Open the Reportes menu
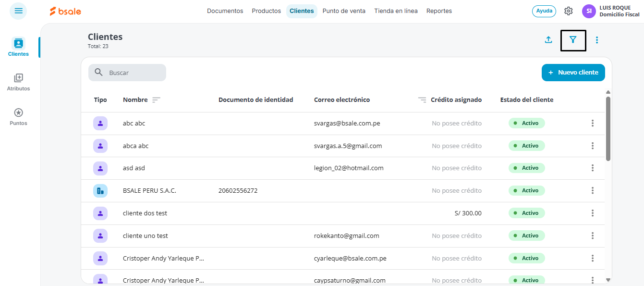 tap(439, 11)
